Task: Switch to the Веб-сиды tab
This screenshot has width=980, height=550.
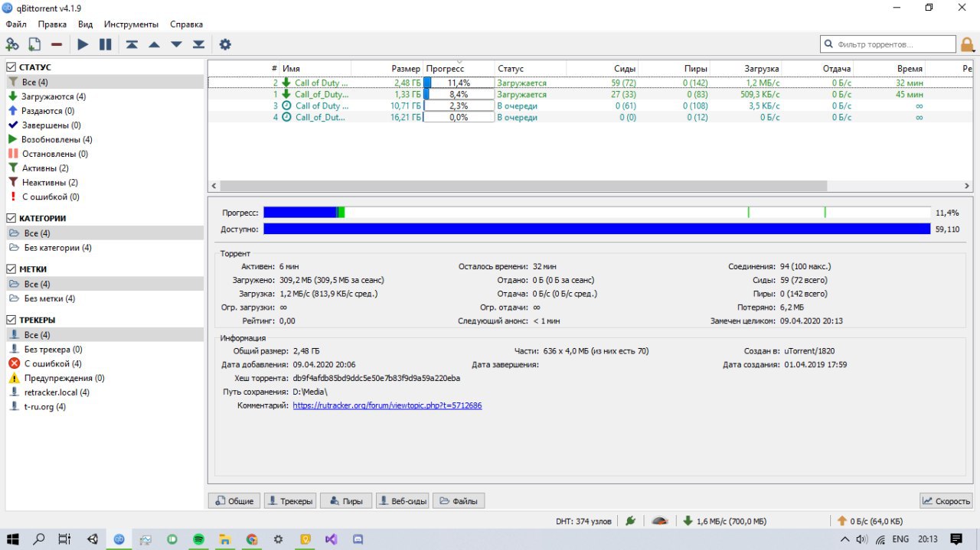Action: click(402, 501)
